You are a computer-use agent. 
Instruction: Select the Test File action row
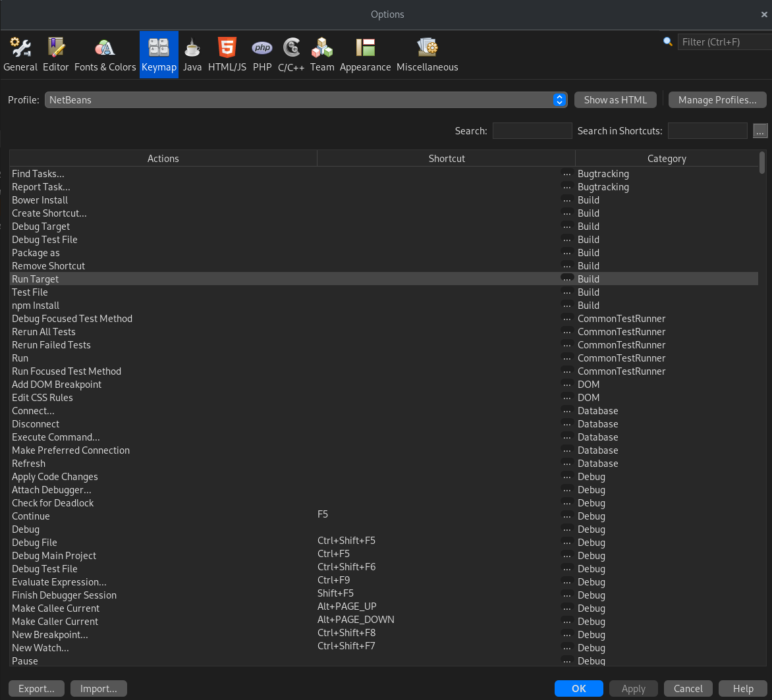[x=383, y=292]
